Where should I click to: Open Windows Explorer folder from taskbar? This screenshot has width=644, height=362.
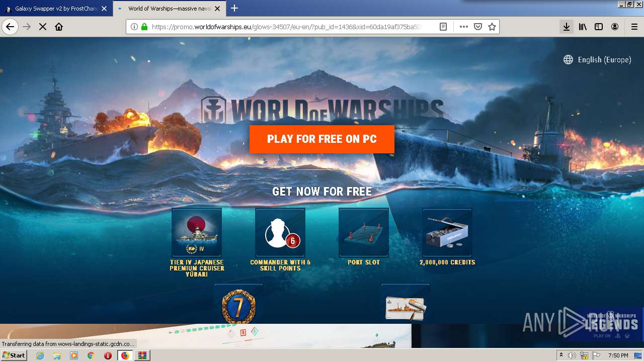point(57,355)
